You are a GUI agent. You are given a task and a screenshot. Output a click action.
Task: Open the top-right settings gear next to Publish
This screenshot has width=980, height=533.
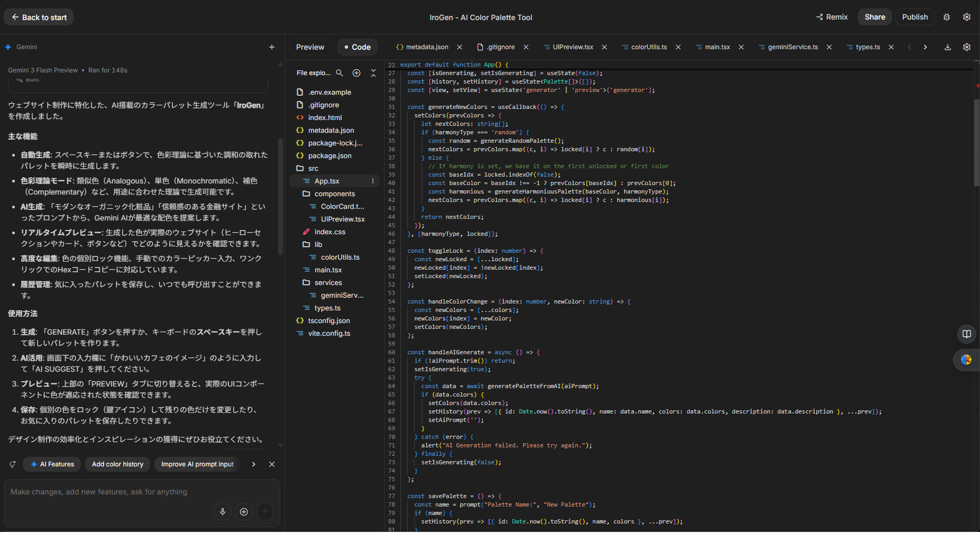coord(967,17)
